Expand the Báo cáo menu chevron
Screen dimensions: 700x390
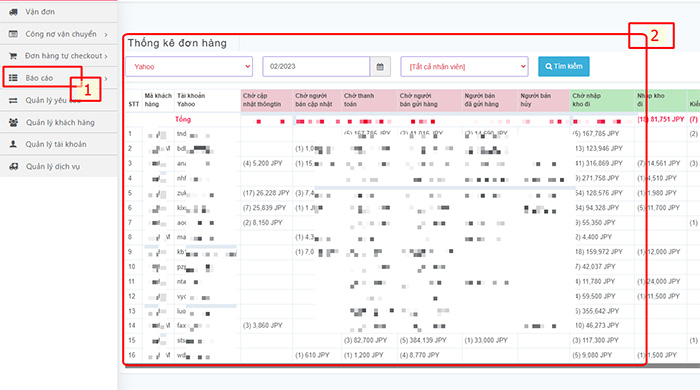tap(106, 79)
